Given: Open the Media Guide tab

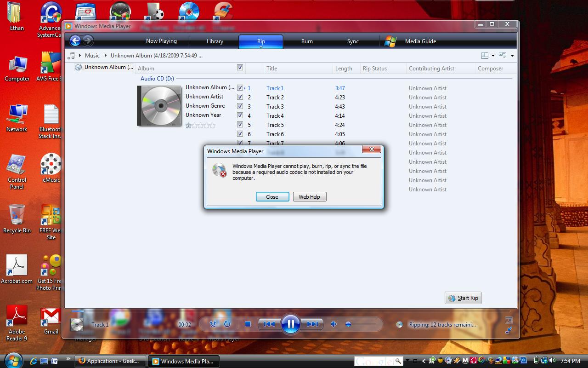Looking at the screenshot, I should (x=420, y=41).
